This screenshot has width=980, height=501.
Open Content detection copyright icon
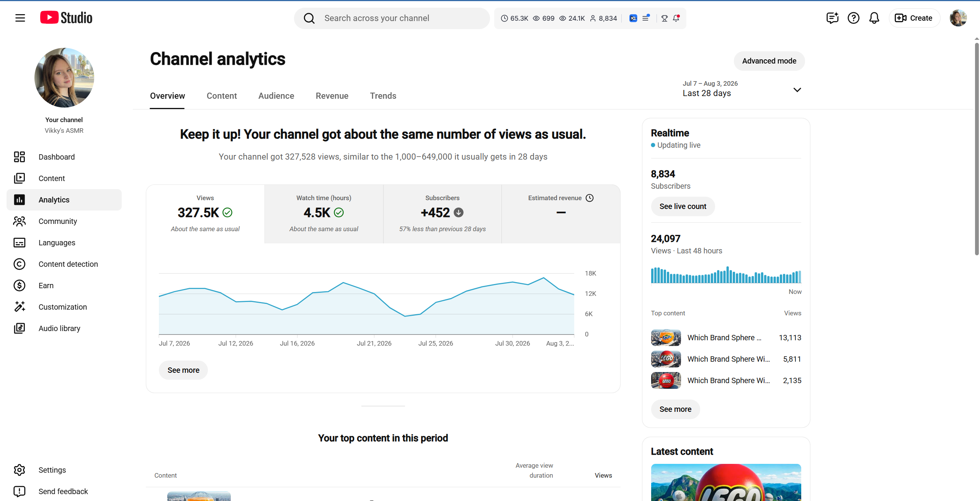pyautogui.click(x=20, y=264)
